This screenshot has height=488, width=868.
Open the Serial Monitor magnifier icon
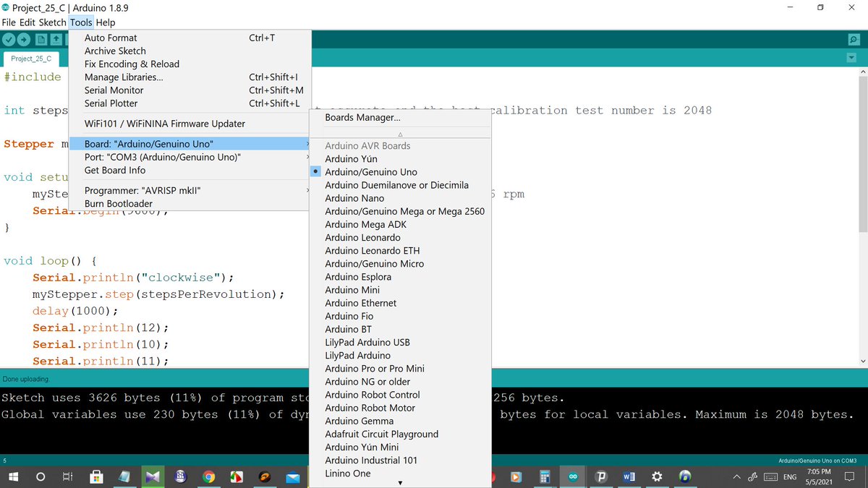854,40
